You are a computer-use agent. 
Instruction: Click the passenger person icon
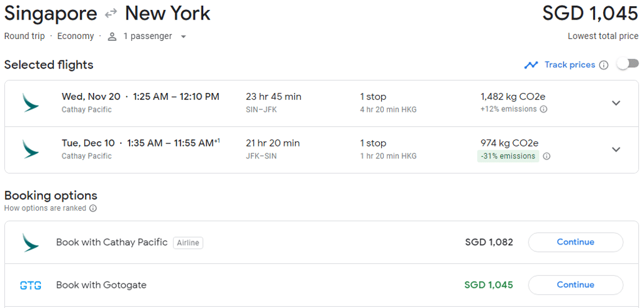113,36
